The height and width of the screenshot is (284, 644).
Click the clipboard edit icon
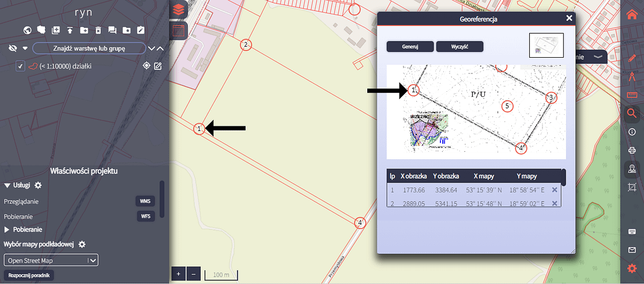(141, 30)
